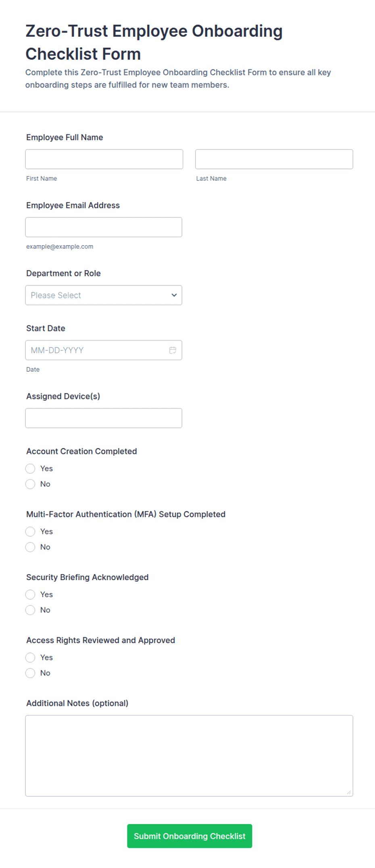Screen dimensions: 375x868
Task: Submit Onboarding Checklist button
Action: point(190,836)
